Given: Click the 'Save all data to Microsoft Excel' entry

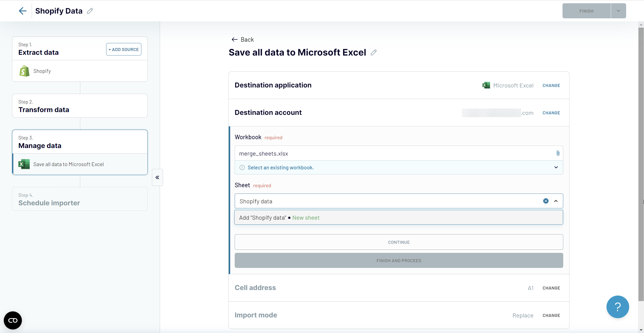Looking at the screenshot, I should tap(80, 164).
